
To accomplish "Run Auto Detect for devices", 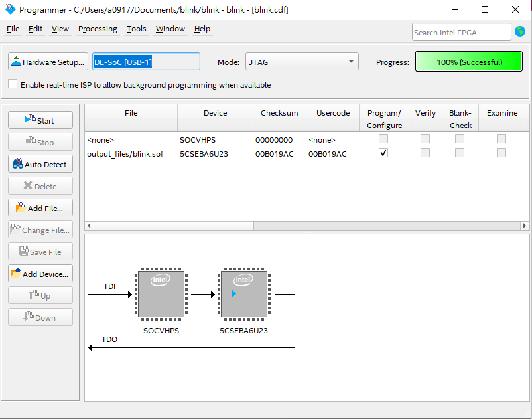I will 40,164.
